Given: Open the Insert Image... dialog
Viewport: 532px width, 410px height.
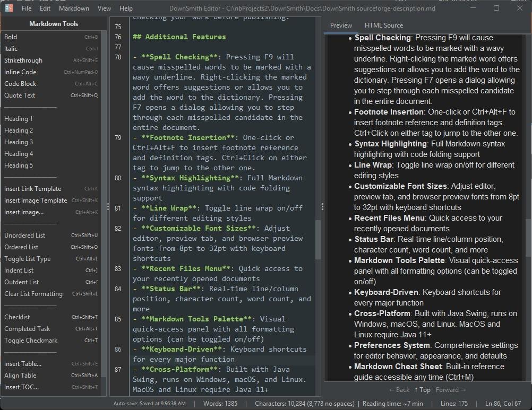Looking at the screenshot, I should [x=51, y=212].
